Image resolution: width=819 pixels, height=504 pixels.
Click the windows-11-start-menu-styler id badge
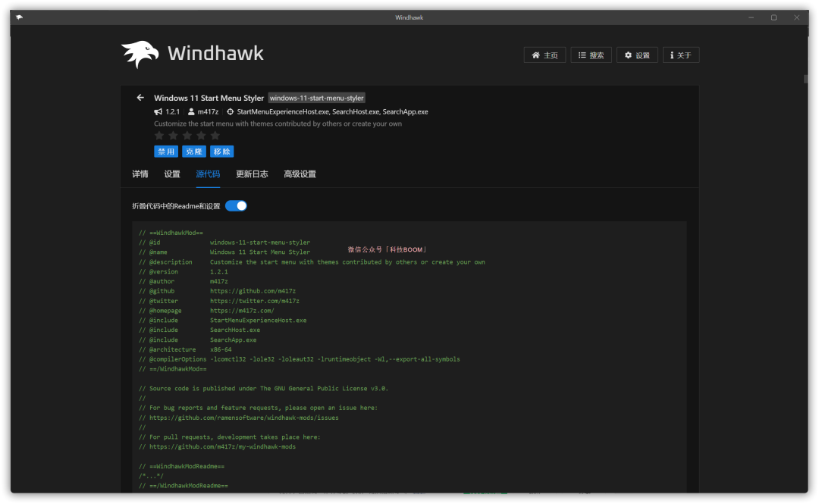coord(316,99)
